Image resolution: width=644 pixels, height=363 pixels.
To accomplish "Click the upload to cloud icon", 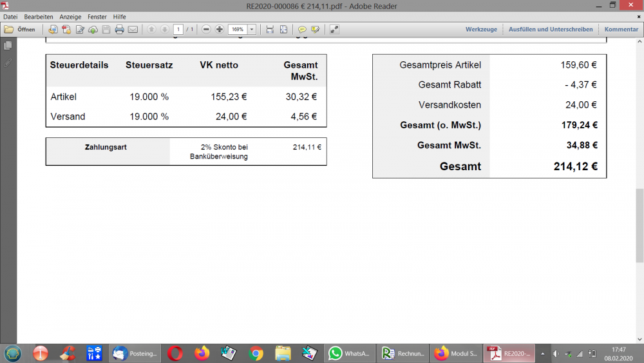I will [93, 29].
